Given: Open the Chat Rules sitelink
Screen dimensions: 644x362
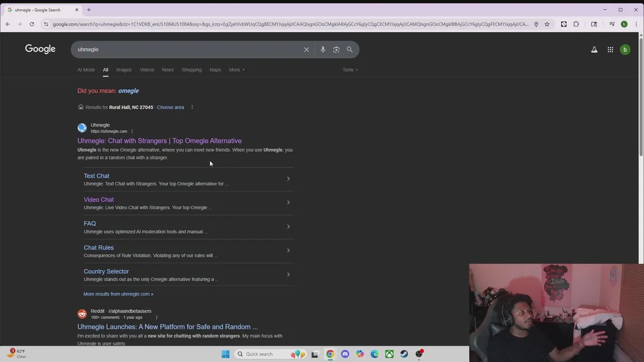Looking at the screenshot, I should coord(99,248).
